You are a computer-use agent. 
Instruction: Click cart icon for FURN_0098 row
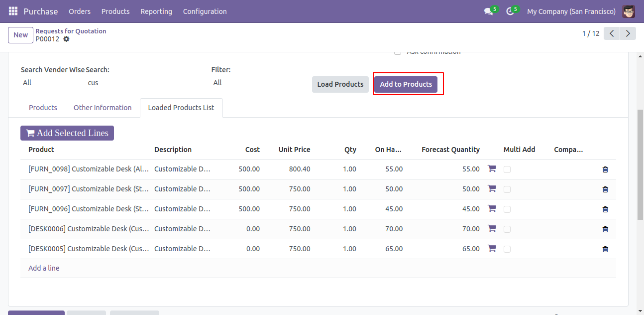pos(492,168)
